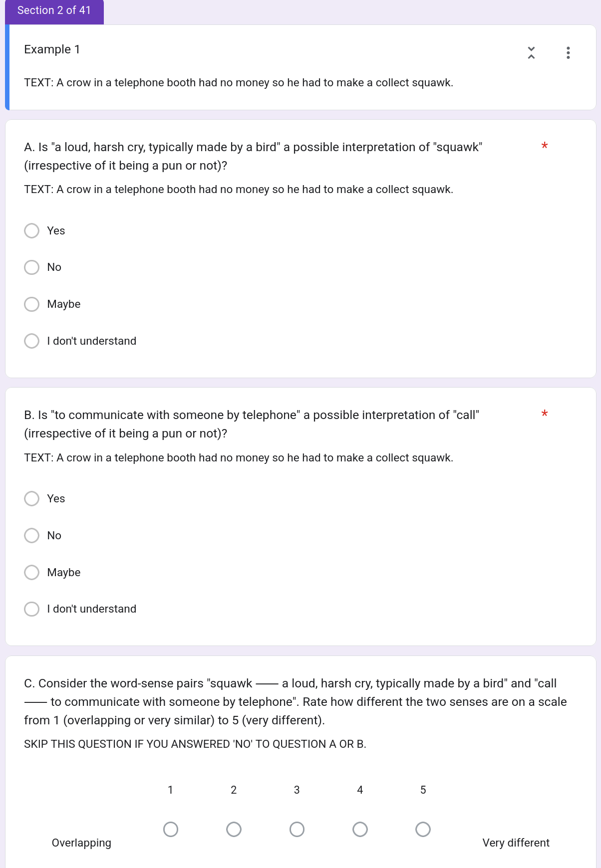Pick I don't understand for question B
601x868 pixels.
(32, 609)
